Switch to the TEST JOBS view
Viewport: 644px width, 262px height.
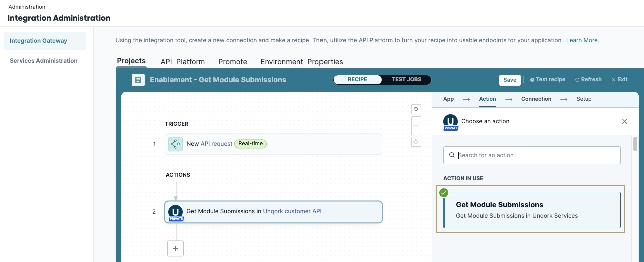click(x=406, y=80)
